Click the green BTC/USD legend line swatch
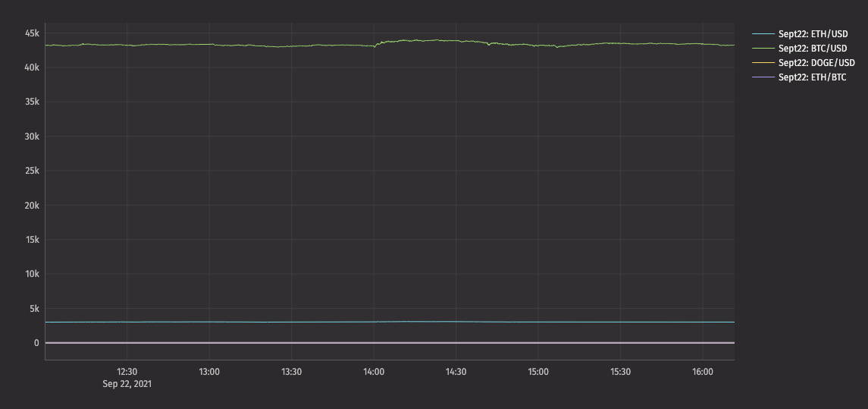Screen dimensions: 868x409 [x=763, y=49]
